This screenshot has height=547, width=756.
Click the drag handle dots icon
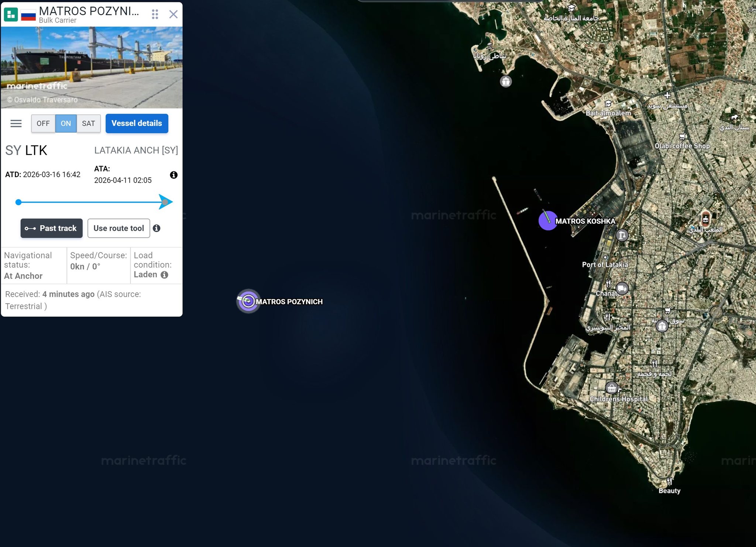[x=155, y=14]
